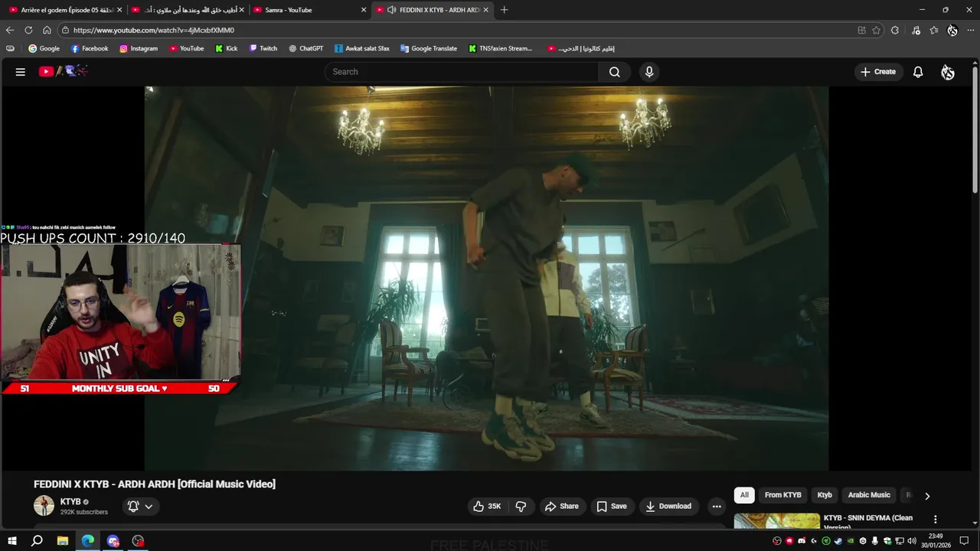Switch to the second Arabic-titled YouTube tab
The image size is (980, 551).
click(187, 10)
